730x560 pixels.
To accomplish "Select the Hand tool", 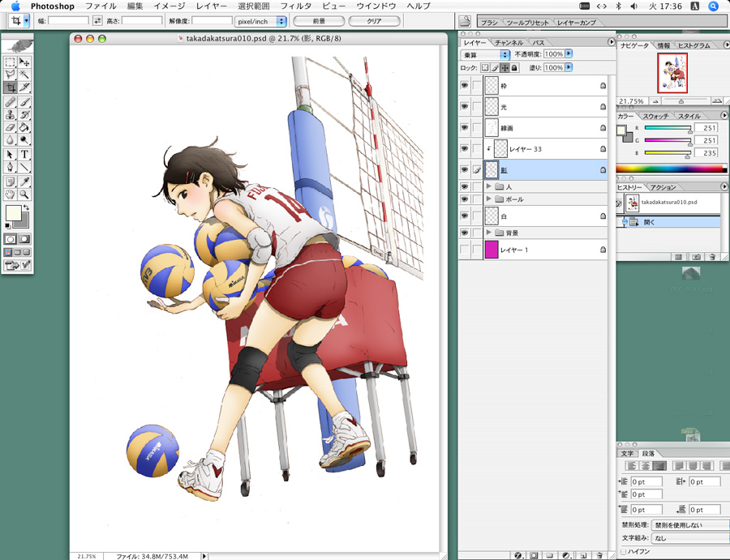I will [11, 195].
